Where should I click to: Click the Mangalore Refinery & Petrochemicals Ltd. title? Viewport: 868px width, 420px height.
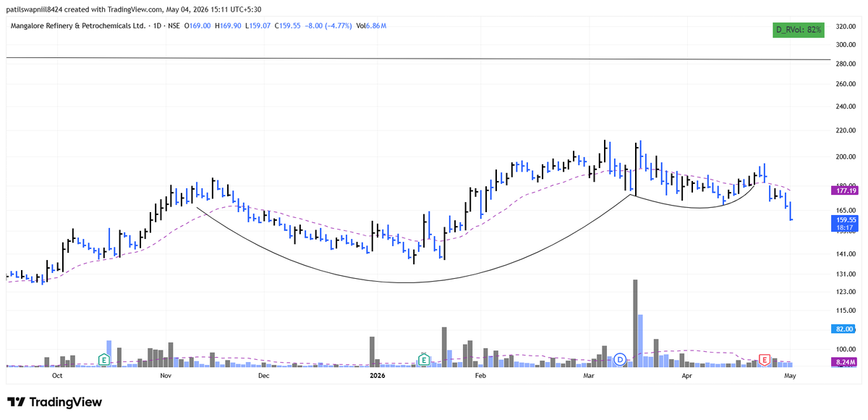[x=77, y=26]
